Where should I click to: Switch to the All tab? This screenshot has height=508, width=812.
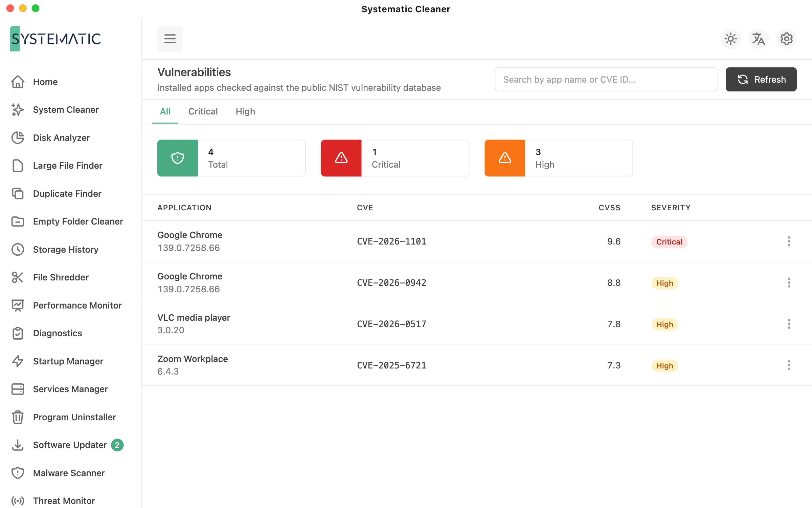point(165,111)
